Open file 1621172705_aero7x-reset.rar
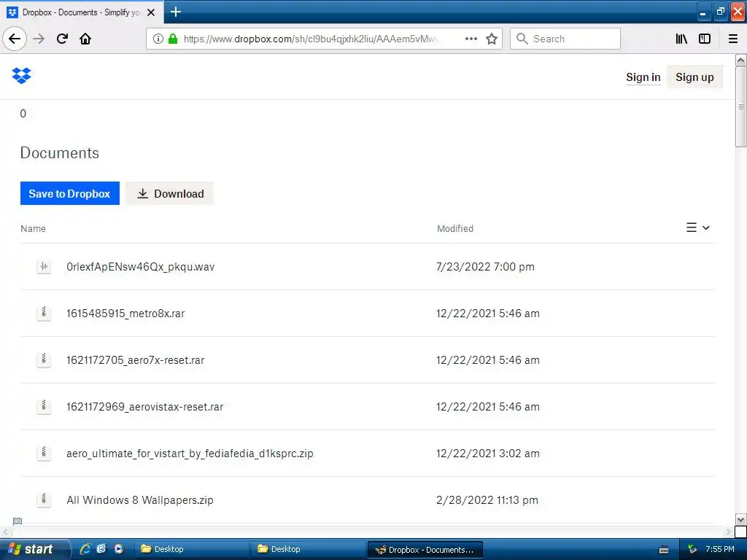Image resolution: width=747 pixels, height=560 pixels. (135, 360)
